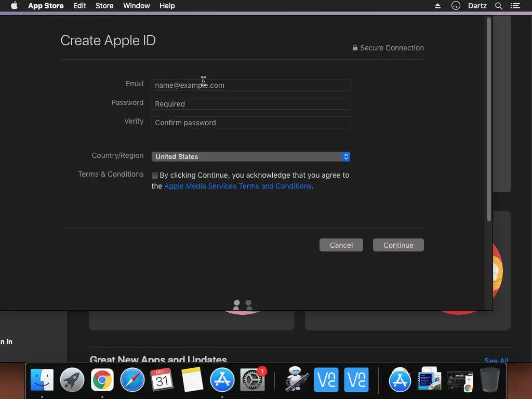The height and width of the screenshot is (399, 532).
Task: Open the Apple menu
Action: (x=14, y=6)
